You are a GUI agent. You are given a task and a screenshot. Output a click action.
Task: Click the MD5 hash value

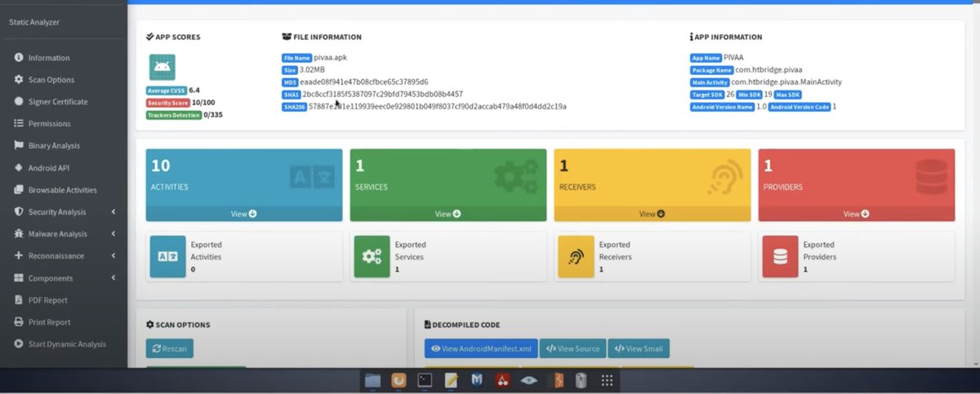[364, 82]
